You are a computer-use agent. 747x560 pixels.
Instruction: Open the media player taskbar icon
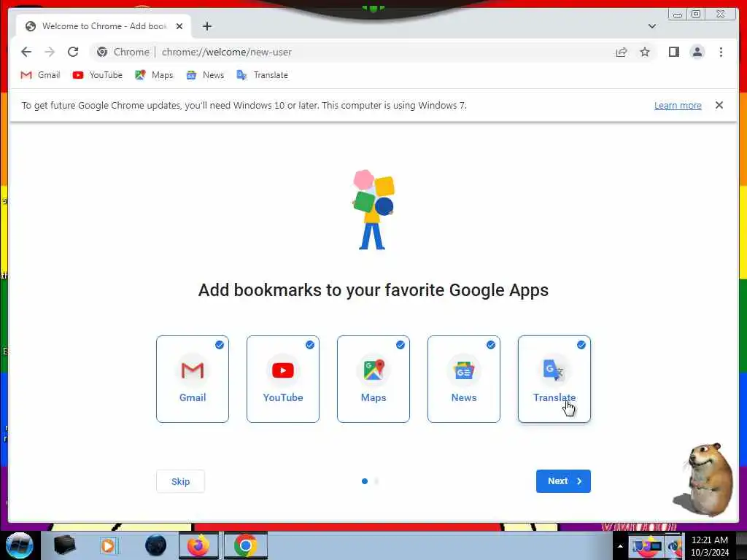click(109, 545)
